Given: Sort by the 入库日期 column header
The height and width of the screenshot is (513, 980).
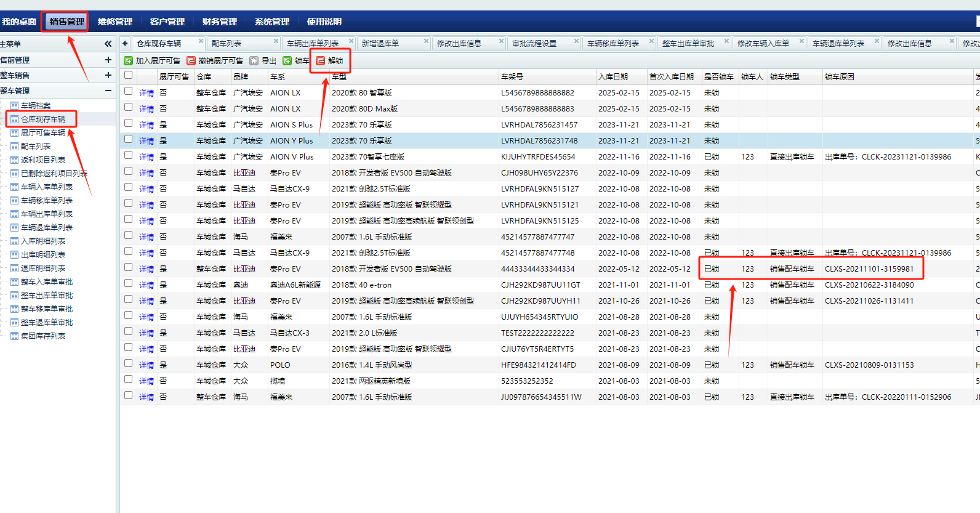Looking at the screenshot, I should click(x=613, y=77).
